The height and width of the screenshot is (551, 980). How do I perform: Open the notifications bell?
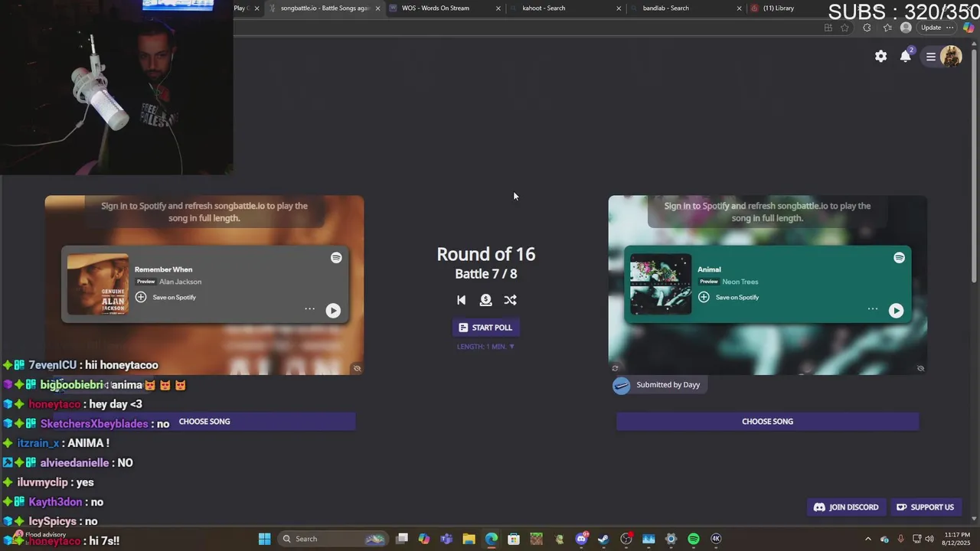[x=906, y=56]
